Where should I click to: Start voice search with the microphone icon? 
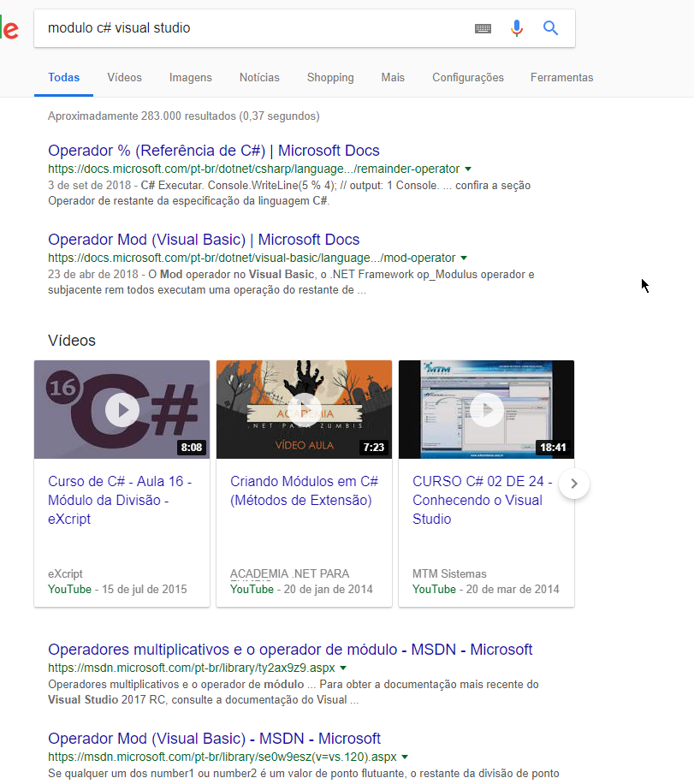click(517, 28)
